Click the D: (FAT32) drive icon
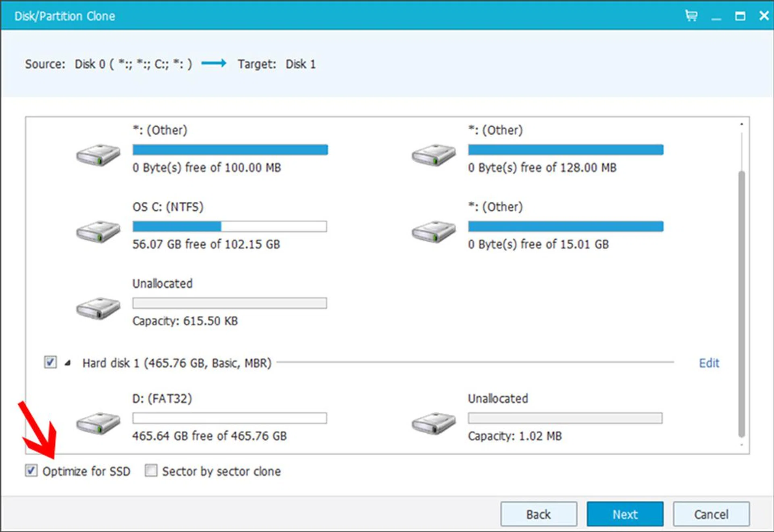The width and height of the screenshot is (774, 532). (x=98, y=423)
